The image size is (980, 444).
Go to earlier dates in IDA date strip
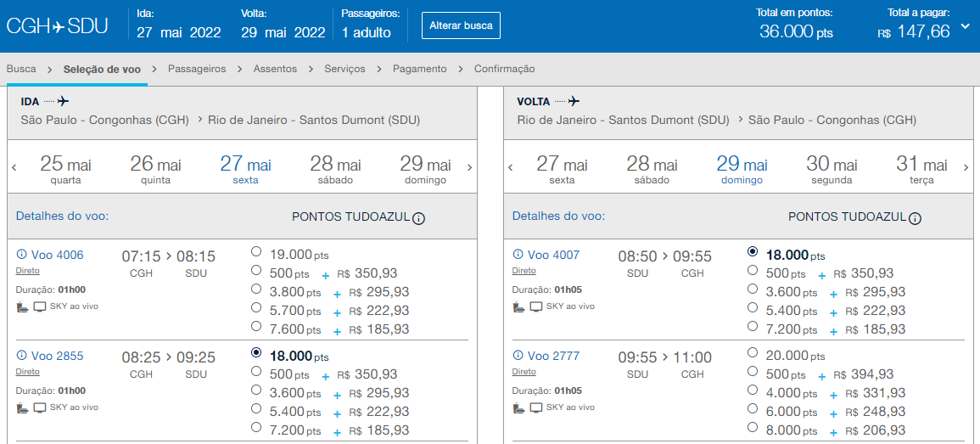point(14,167)
